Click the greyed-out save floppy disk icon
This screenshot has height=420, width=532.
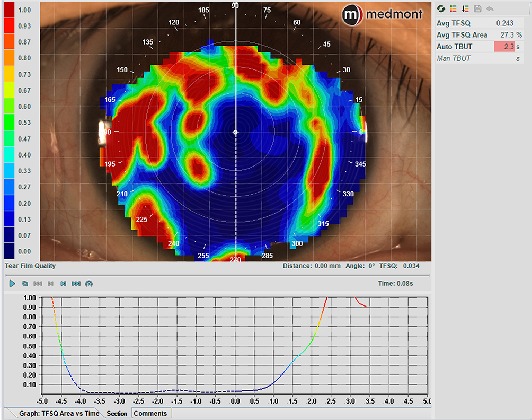click(x=477, y=9)
